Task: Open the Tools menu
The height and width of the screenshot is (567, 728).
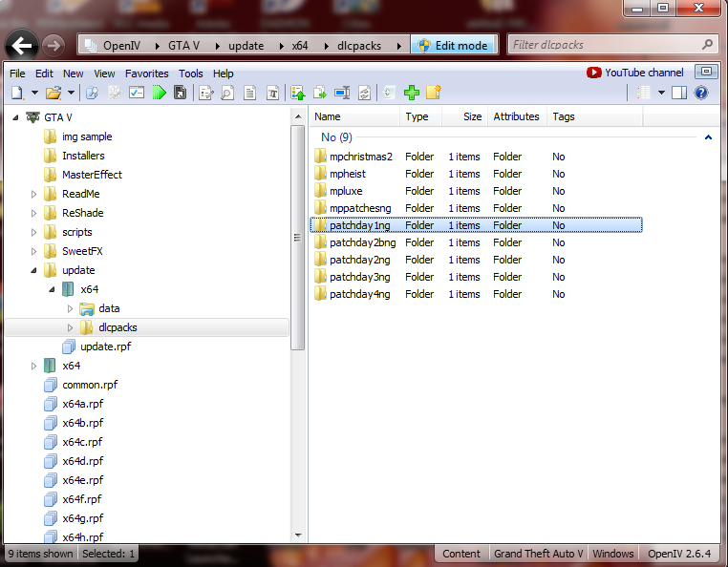Action: click(191, 73)
